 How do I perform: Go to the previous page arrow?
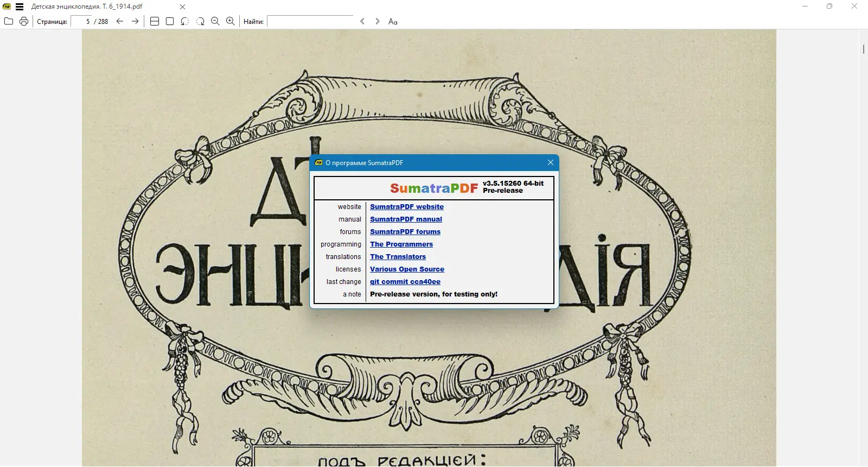(120, 21)
